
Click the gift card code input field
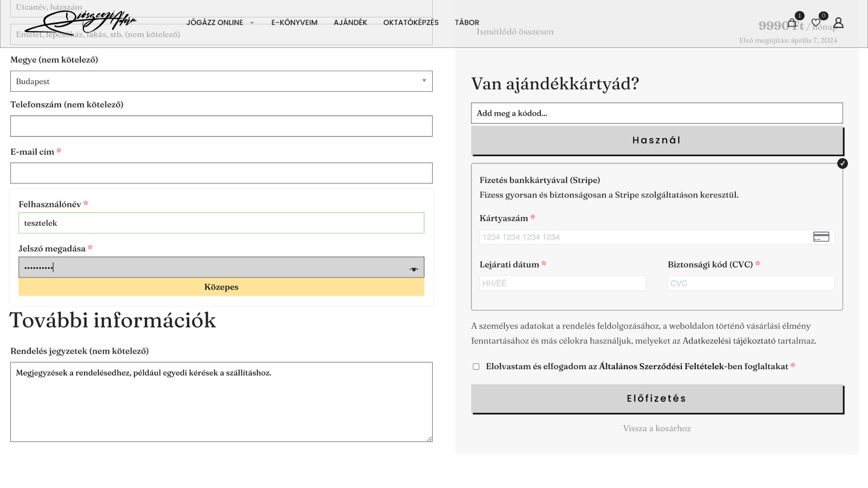(x=657, y=113)
